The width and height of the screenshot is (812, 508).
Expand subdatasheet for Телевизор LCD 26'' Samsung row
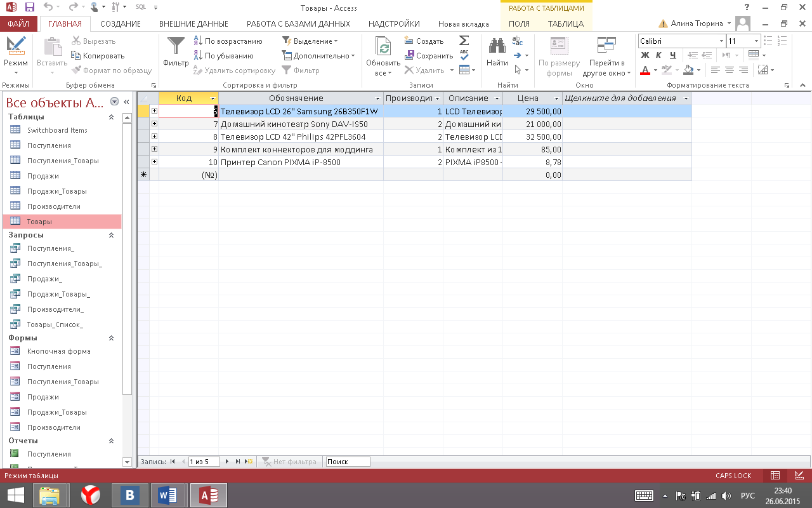click(154, 111)
